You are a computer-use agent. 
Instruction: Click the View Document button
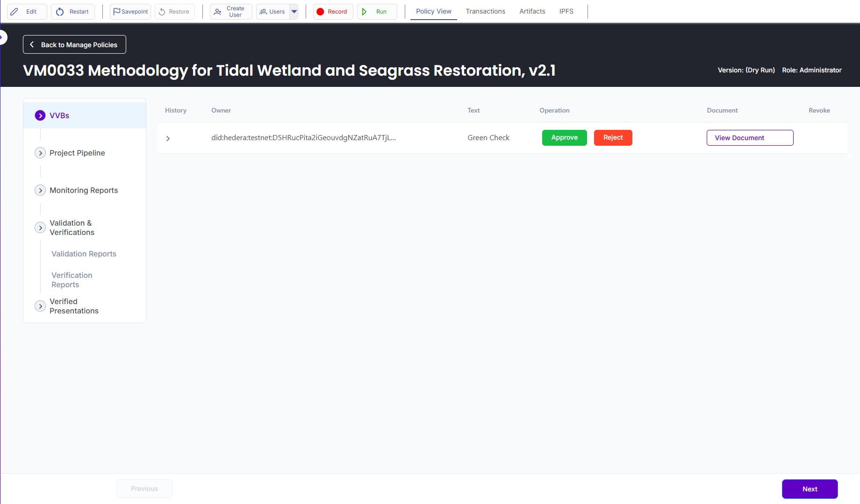(x=750, y=138)
